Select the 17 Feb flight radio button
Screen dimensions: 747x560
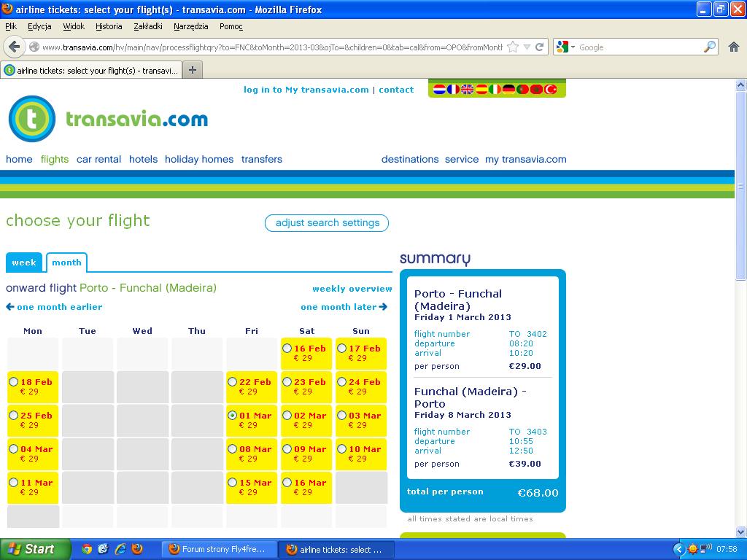pos(342,349)
